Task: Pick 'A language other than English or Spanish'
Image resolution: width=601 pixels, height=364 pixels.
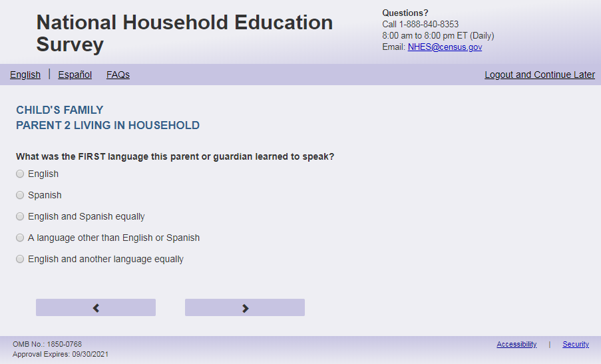Action: tap(20, 238)
